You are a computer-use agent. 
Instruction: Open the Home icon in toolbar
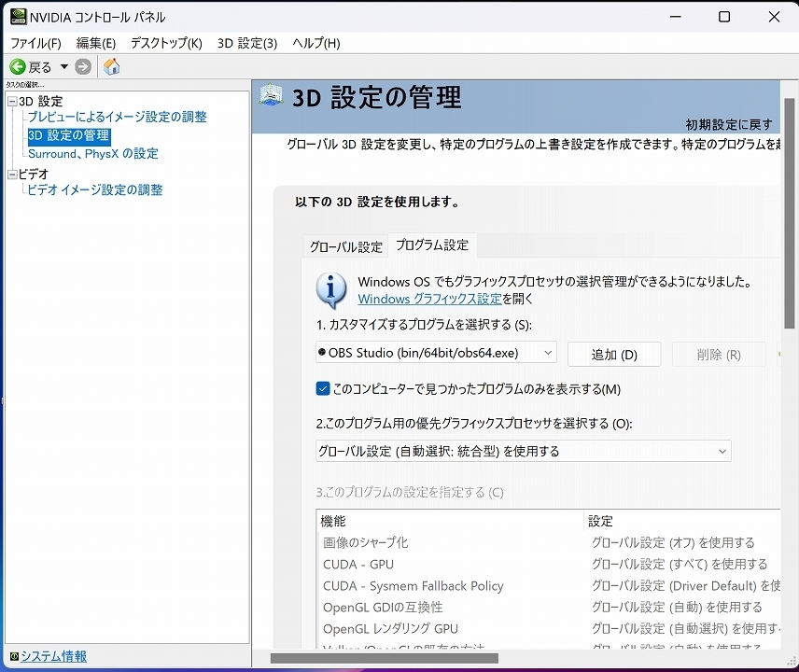coord(112,67)
